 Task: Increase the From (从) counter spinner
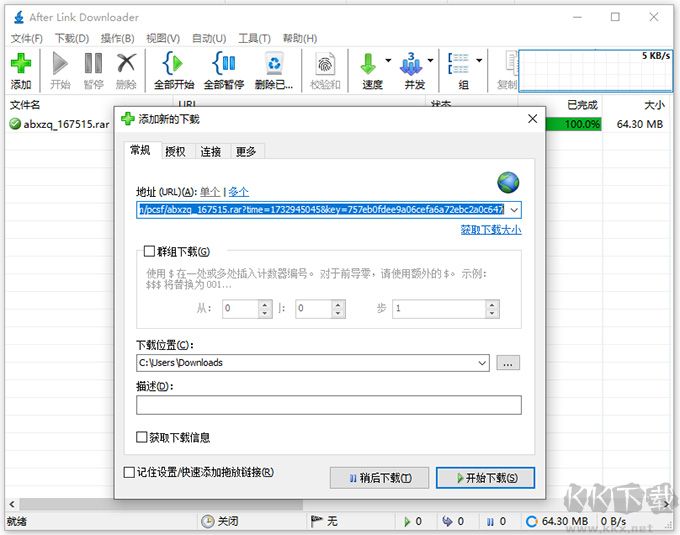(x=265, y=305)
